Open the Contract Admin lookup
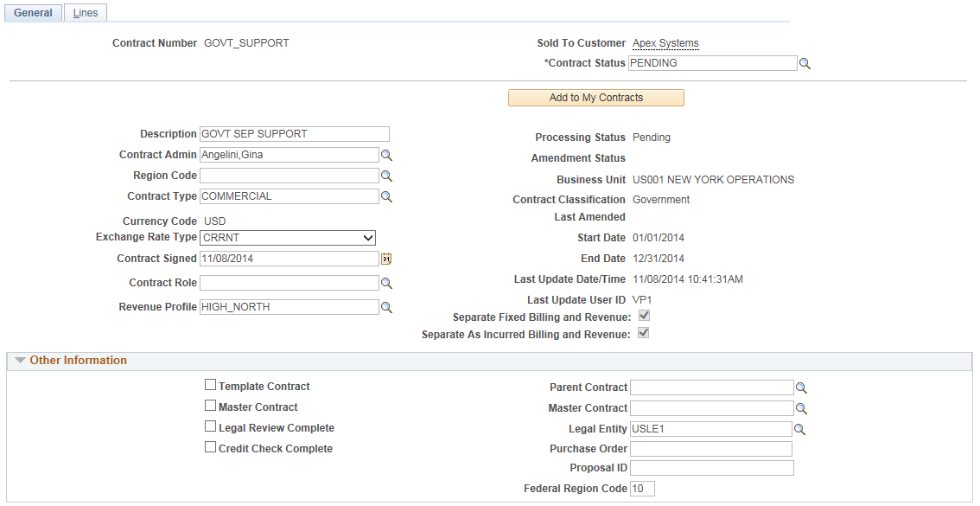 386,154
